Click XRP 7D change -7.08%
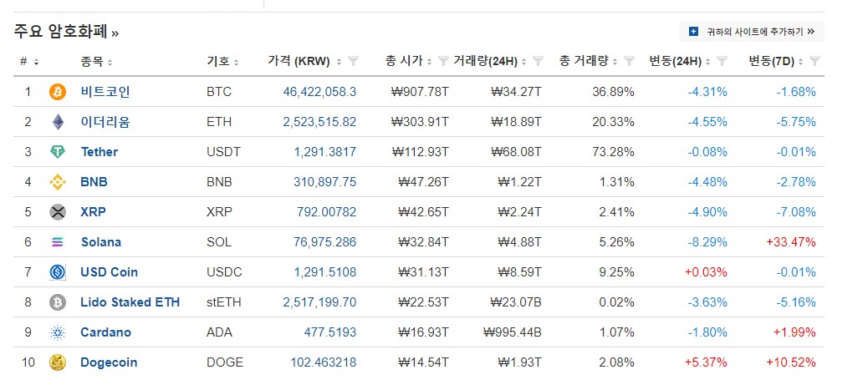The height and width of the screenshot is (385, 868). coord(796,212)
